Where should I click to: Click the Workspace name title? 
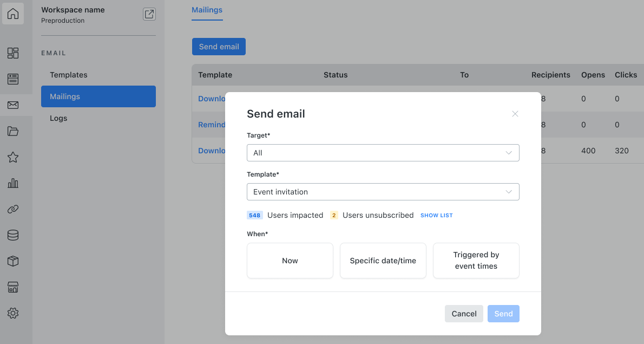tap(73, 10)
